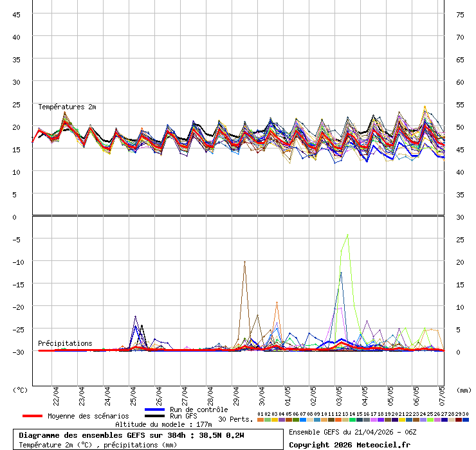Click the 03/05 date on the time axis

[x=340, y=394]
